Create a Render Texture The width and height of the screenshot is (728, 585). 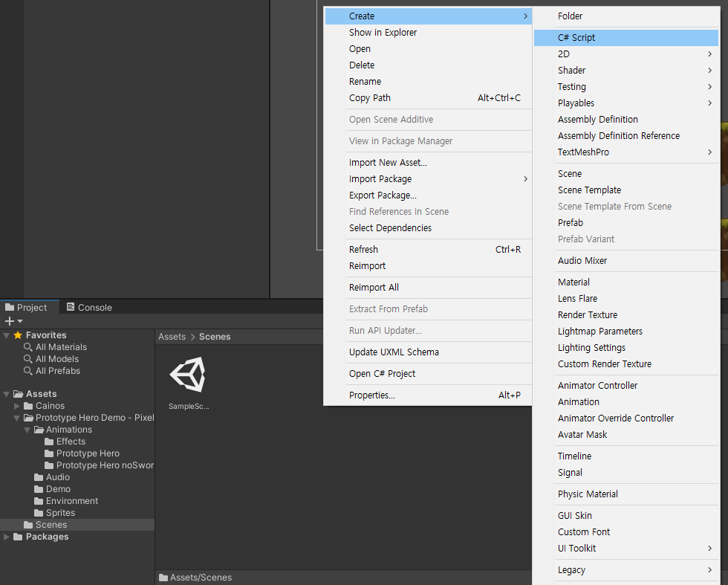pos(625,315)
